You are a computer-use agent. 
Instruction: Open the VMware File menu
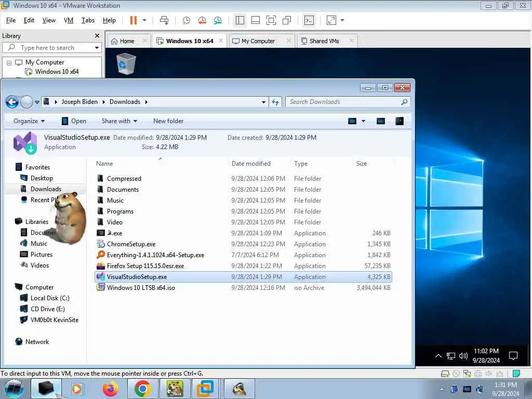[11, 20]
